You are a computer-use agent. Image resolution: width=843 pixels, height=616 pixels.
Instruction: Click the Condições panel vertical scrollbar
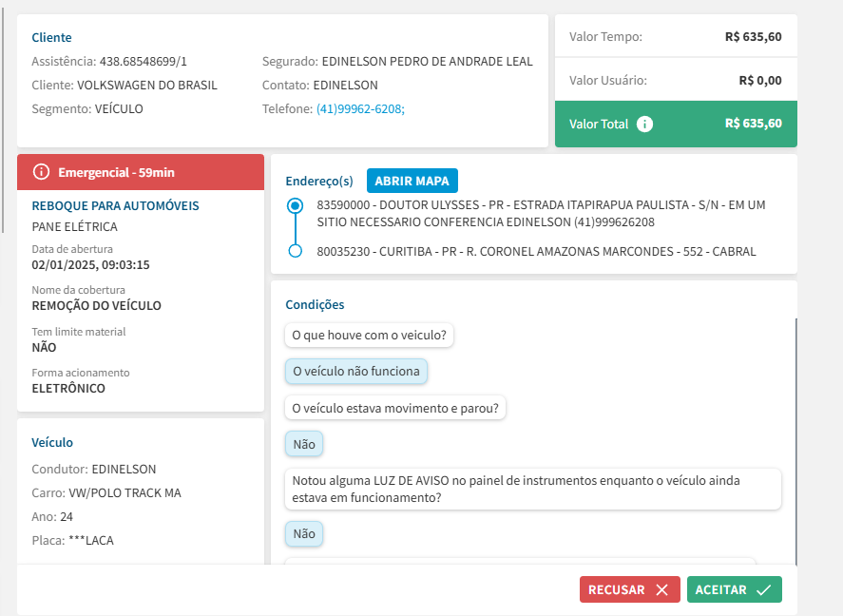[795, 437]
